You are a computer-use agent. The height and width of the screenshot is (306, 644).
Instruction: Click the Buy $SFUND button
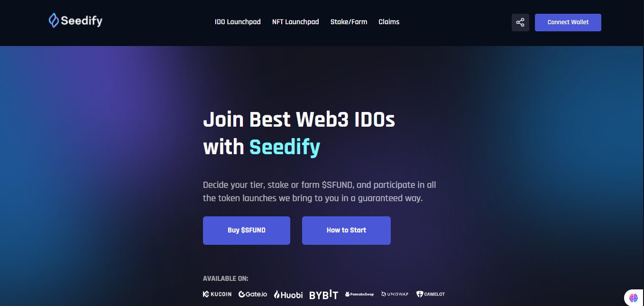pyautogui.click(x=247, y=231)
